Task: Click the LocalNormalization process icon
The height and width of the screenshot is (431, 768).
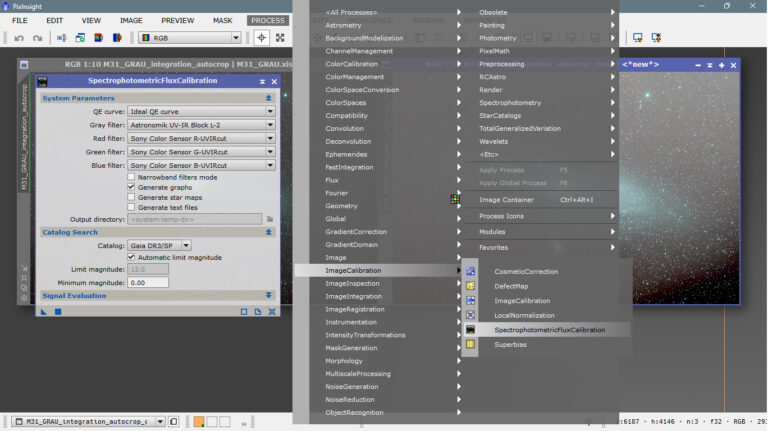Action: click(470, 315)
